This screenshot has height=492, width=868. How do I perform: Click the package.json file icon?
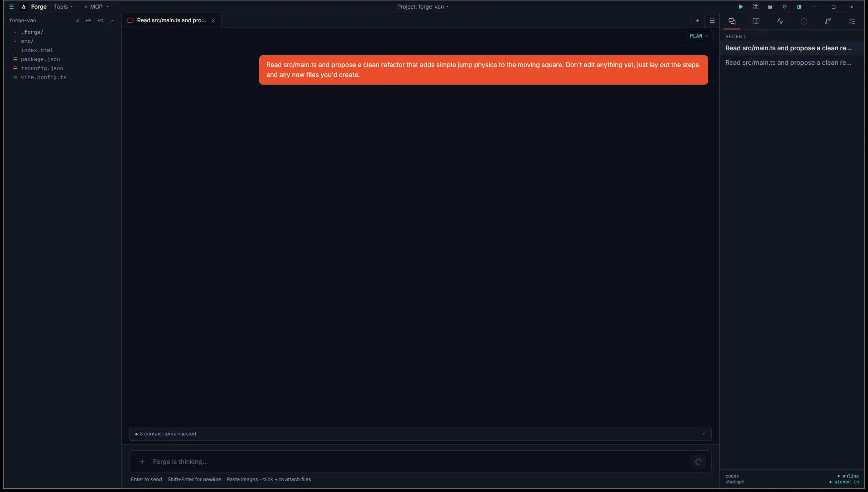[x=15, y=59]
